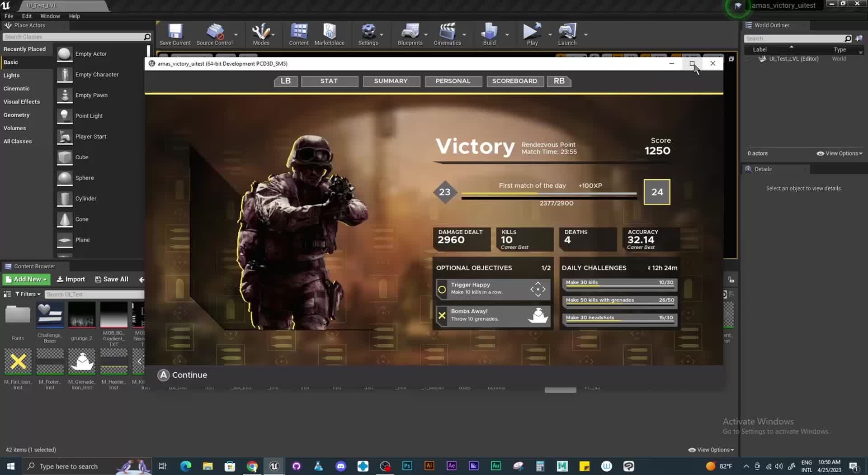This screenshot has width=868, height=475.
Task: Toggle View Options in the World Outliner
Action: point(840,153)
